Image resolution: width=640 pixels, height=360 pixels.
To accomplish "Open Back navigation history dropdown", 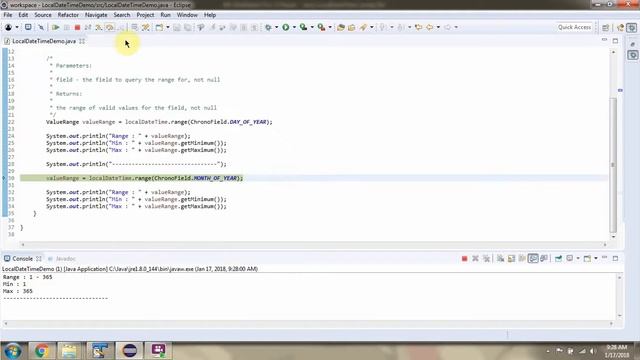I will (x=438, y=27).
